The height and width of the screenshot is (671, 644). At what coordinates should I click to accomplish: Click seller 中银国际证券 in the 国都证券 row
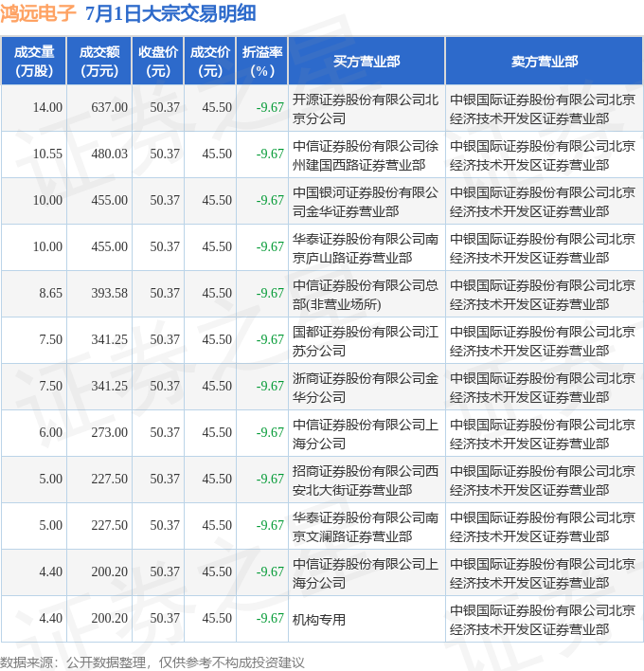point(543,341)
